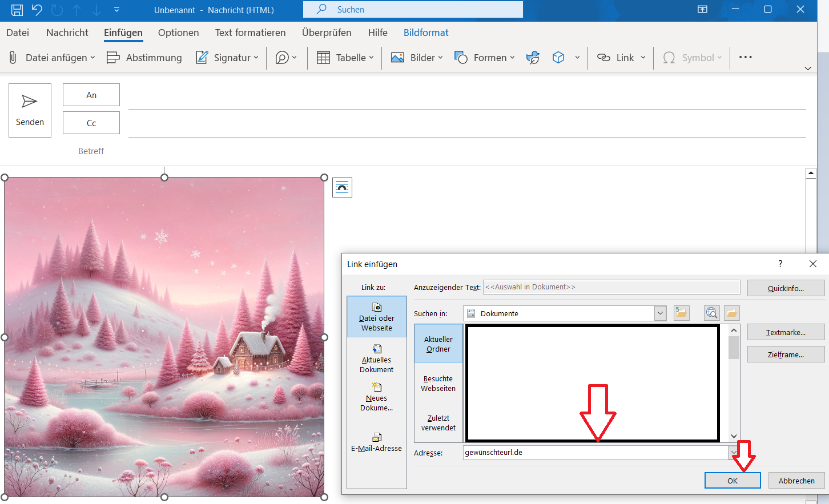Switch to Text formatieren tab
This screenshot has width=829, height=504.
coord(251,33)
